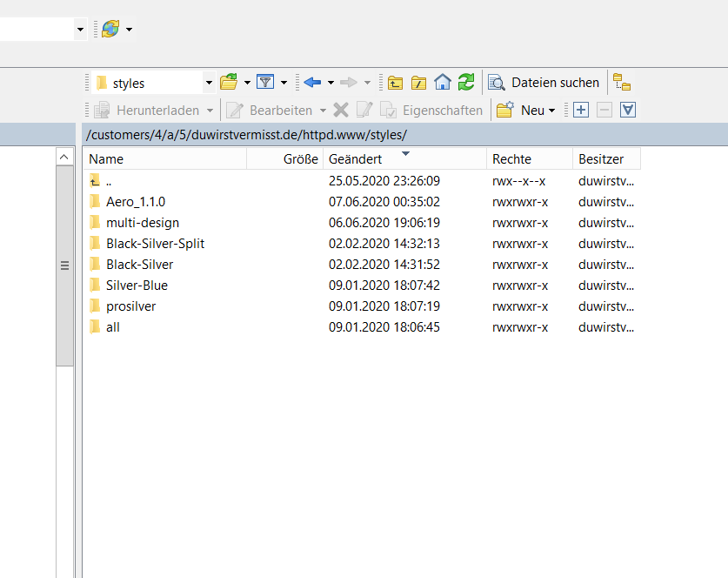Go to the root directory icon
The image size is (728, 578).
(x=418, y=83)
